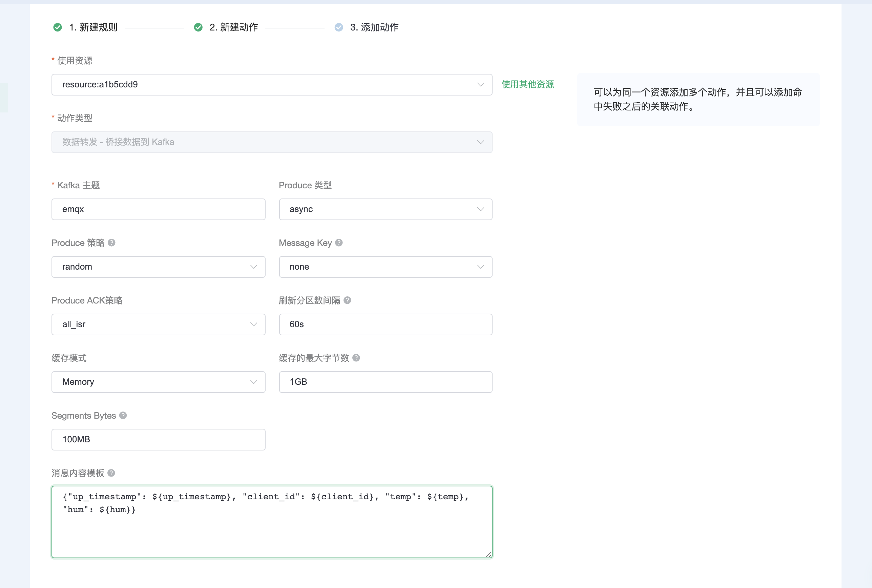This screenshot has height=588, width=872.
Task: Open Produce ACK策略 all_isr dropdown
Action: pyautogui.click(x=158, y=324)
